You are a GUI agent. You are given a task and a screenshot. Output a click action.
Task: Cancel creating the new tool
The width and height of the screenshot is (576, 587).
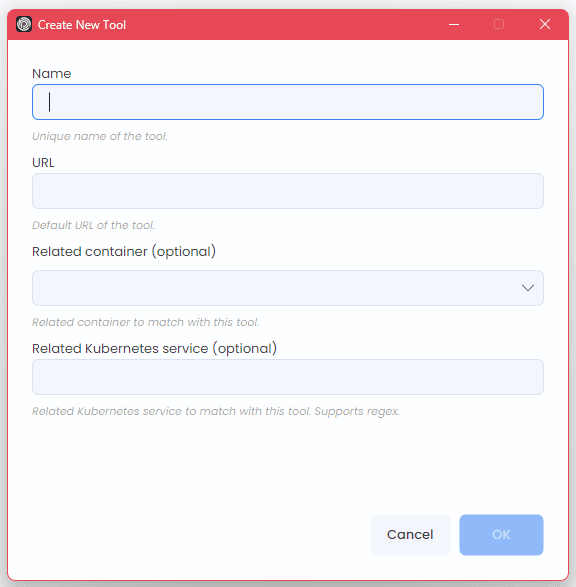tap(410, 535)
